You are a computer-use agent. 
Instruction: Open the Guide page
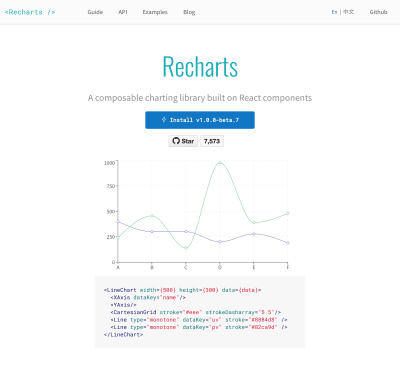pos(95,12)
